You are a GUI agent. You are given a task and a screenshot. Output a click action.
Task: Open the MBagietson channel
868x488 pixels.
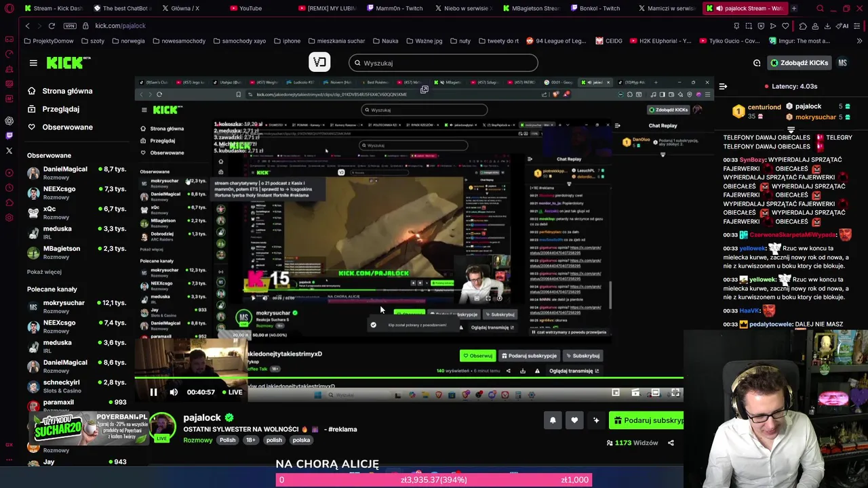[77, 252]
